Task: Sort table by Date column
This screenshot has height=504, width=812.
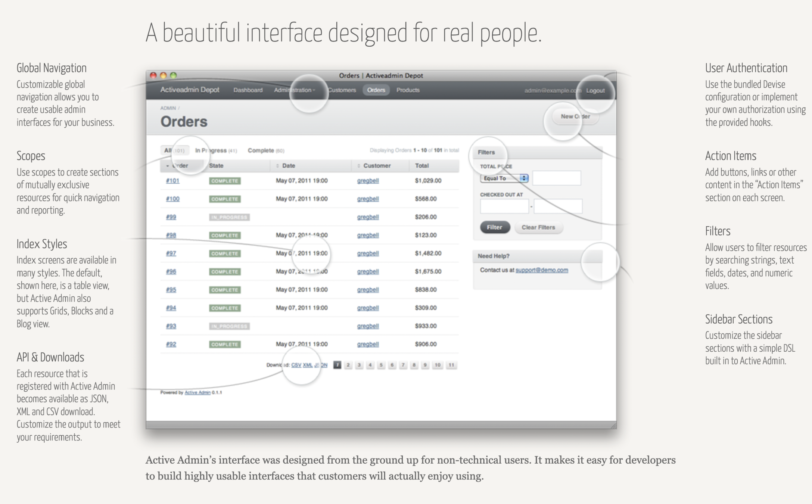Action: [x=288, y=166]
